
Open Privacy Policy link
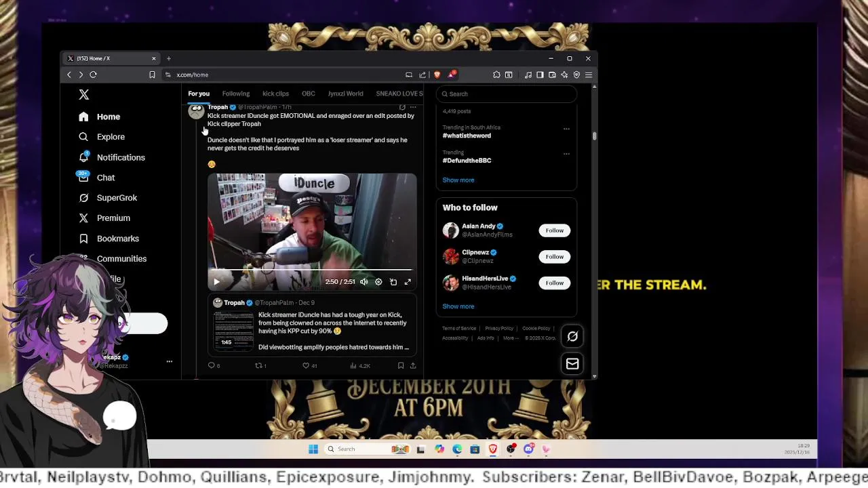pyautogui.click(x=499, y=329)
